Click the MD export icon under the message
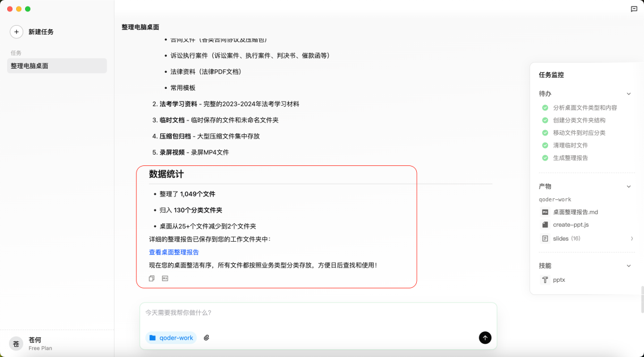This screenshot has height=357, width=644. (165, 278)
